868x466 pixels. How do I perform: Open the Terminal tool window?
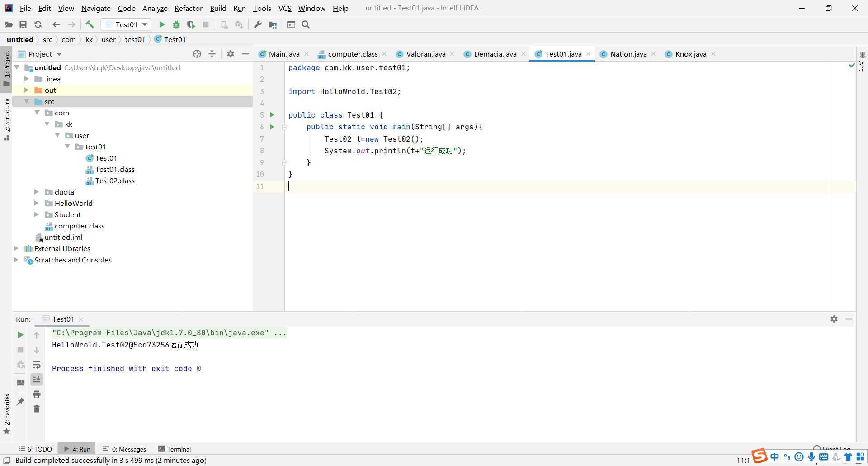tap(175, 449)
